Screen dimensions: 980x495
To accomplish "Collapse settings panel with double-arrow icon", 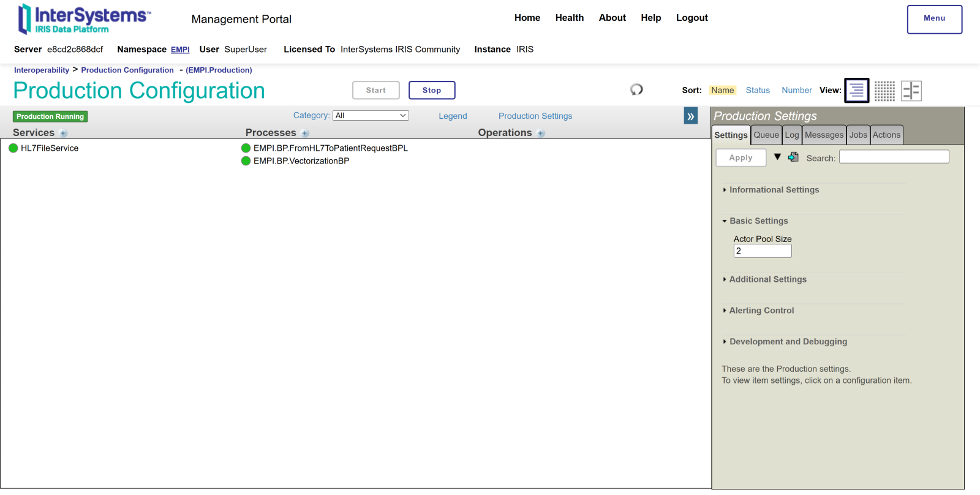I will pyautogui.click(x=690, y=116).
